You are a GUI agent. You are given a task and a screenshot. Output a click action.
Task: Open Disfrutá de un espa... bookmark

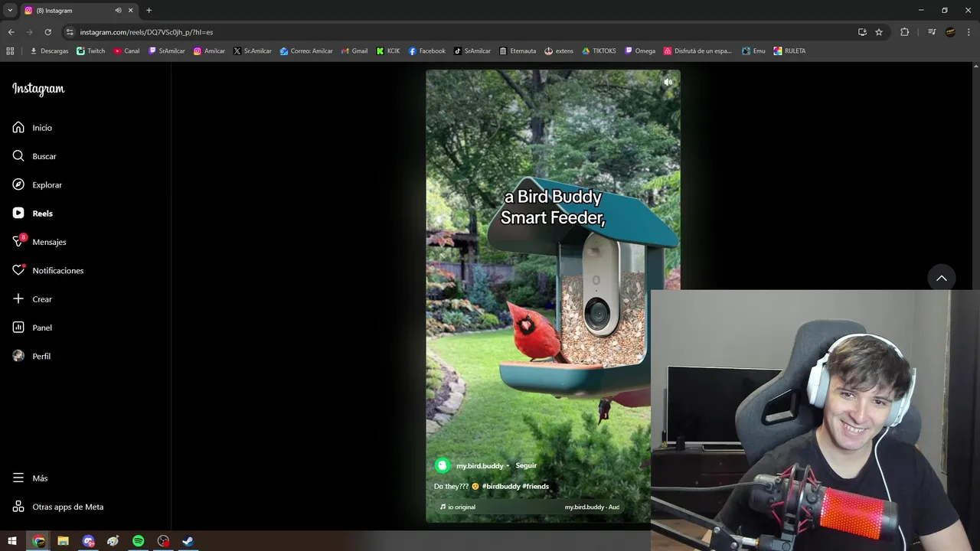point(698,51)
